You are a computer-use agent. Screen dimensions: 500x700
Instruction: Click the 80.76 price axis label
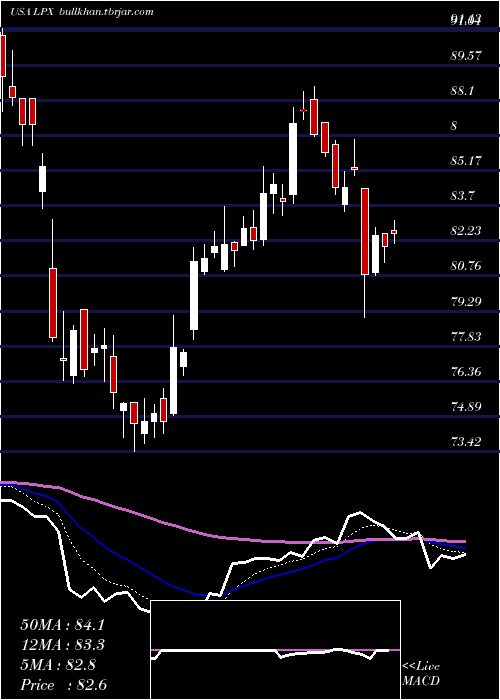coord(466,267)
